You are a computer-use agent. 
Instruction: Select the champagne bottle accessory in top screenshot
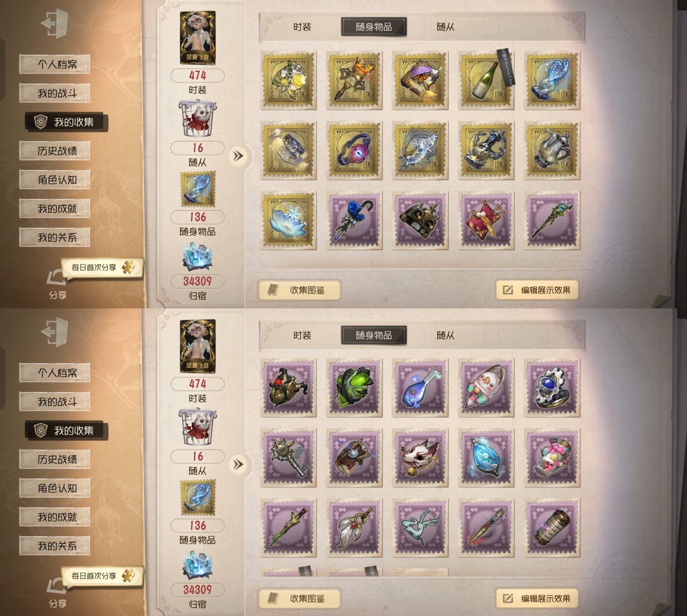(x=486, y=81)
